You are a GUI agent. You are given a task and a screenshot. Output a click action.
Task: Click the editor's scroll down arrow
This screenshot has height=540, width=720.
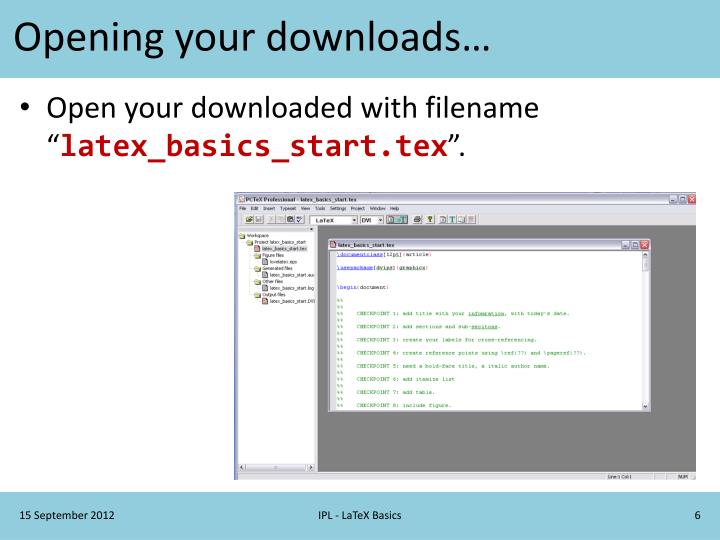(x=645, y=406)
